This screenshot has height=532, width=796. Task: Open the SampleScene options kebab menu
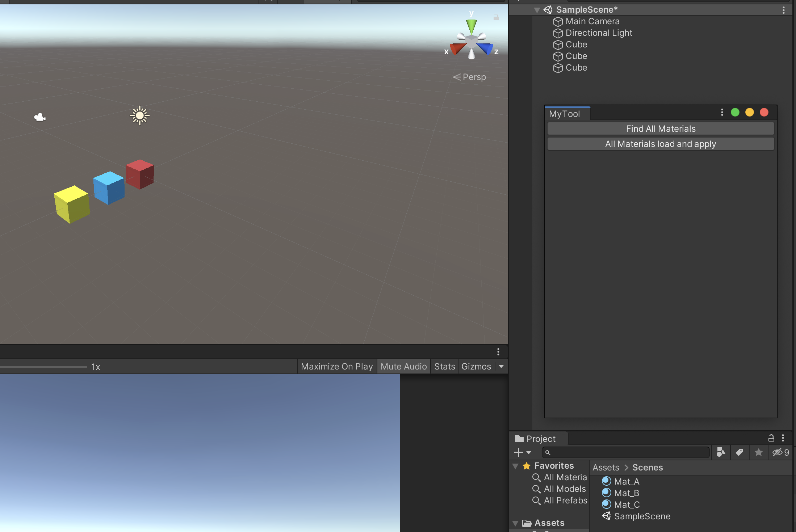click(x=783, y=10)
